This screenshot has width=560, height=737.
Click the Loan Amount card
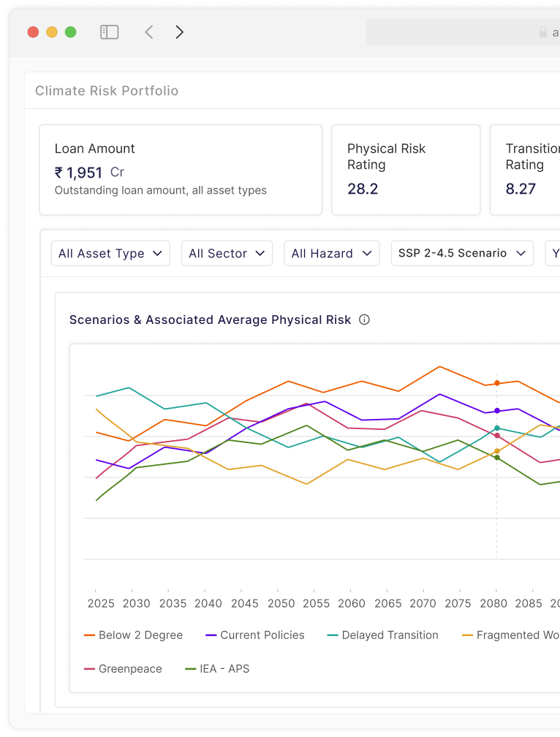pyautogui.click(x=181, y=170)
